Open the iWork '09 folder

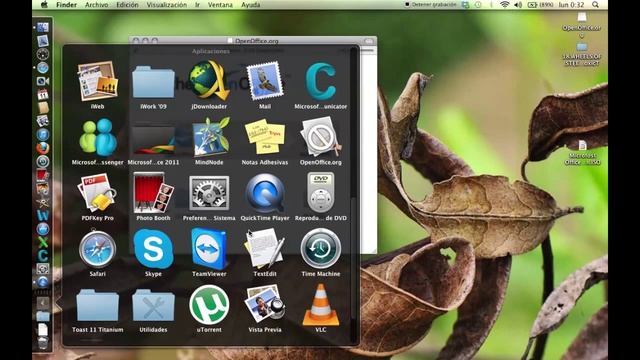coord(153,83)
